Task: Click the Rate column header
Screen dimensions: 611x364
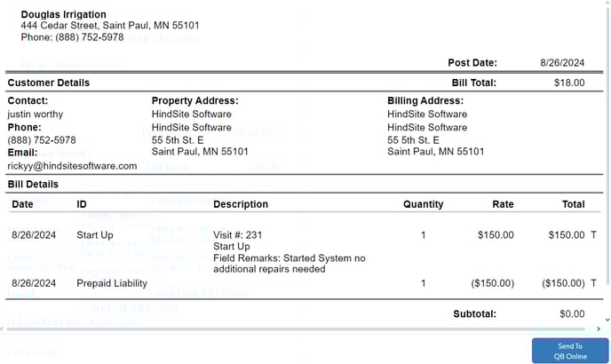Action: [x=503, y=204]
